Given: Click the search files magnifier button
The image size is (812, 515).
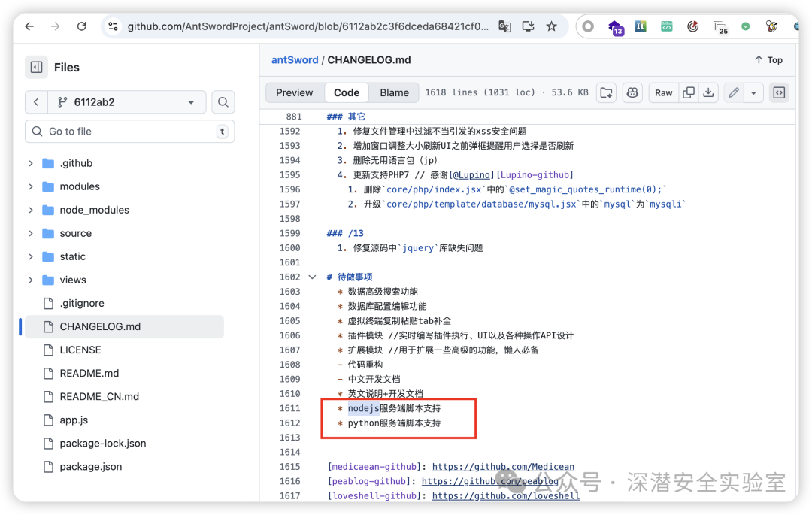Looking at the screenshot, I should [x=223, y=102].
